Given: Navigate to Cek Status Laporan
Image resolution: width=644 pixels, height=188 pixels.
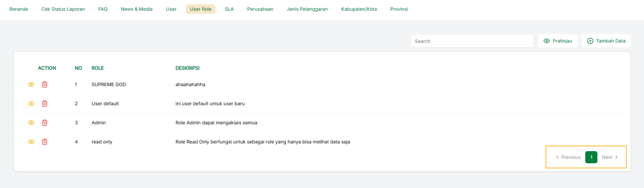Looking at the screenshot, I should pos(63,9).
